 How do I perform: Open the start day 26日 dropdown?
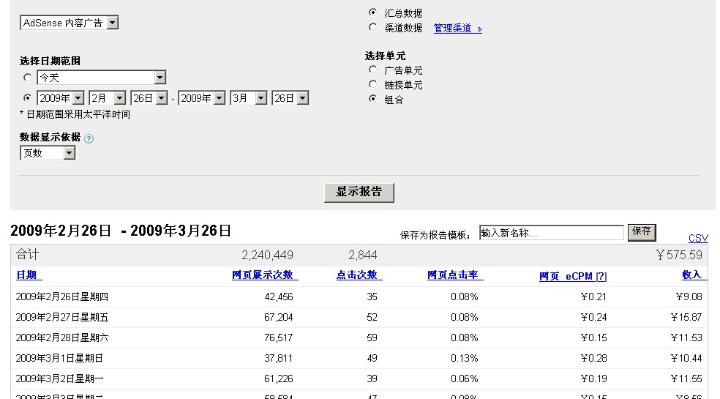click(x=149, y=98)
